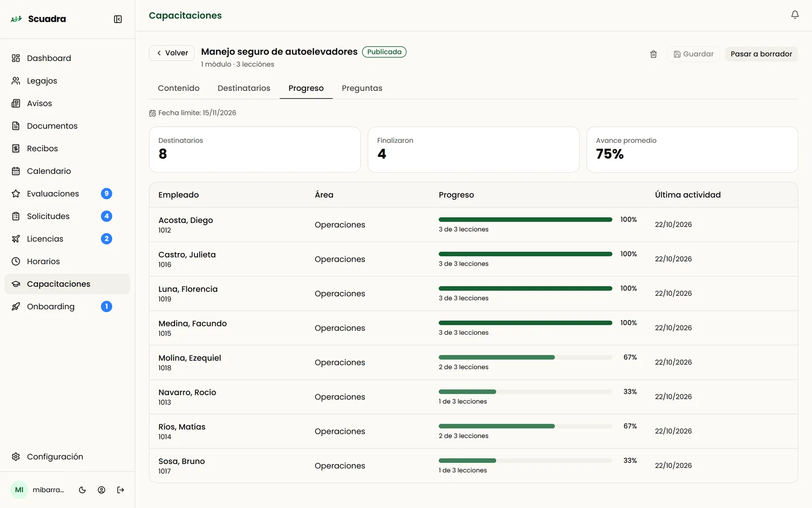Image resolution: width=812 pixels, height=508 pixels.
Task: Click MI user avatar
Action: (19, 490)
